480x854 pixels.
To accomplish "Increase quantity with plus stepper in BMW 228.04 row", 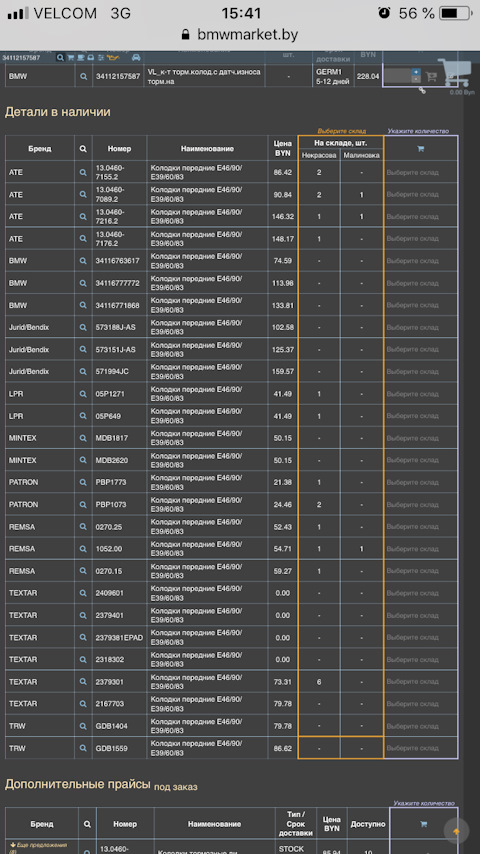I will pyautogui.click(x=416, y=72).
